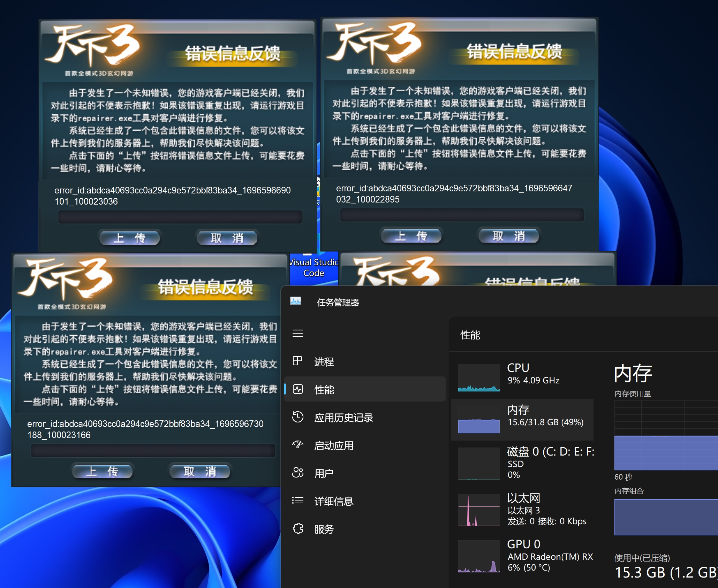
Task: Go to 启动应用 page
Action: pos(365,445)
